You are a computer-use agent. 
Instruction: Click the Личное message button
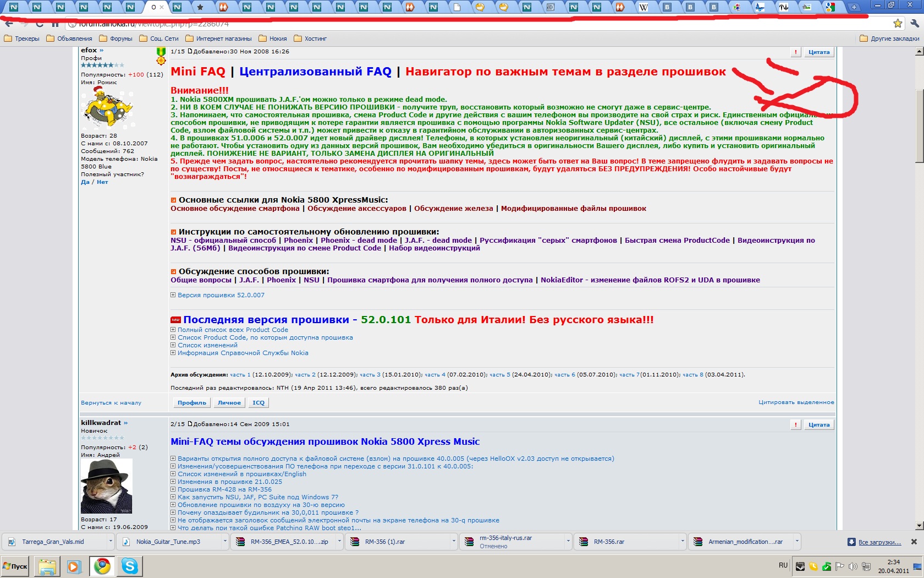coord(229,403)
